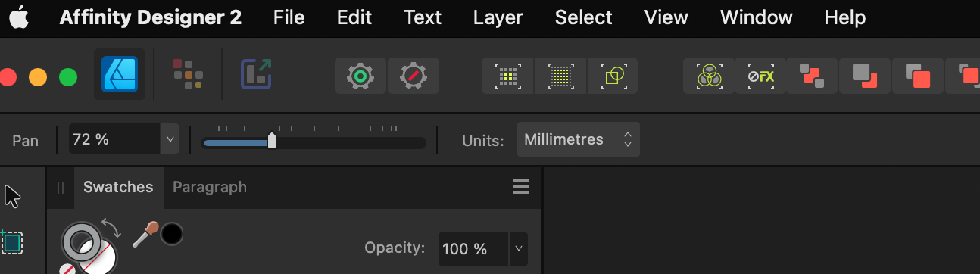Switch to the Paragraph tab
Screen dimensions: 980x274
pos(210,187)
